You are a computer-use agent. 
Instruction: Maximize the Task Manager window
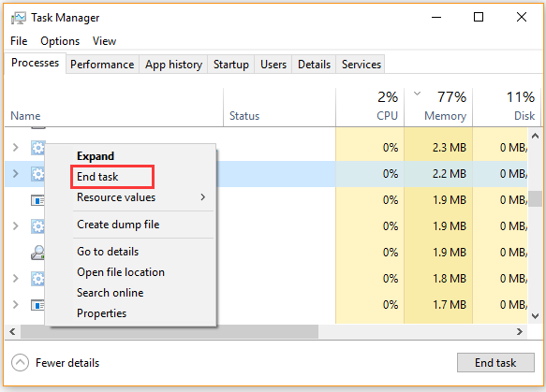point(479,17)
